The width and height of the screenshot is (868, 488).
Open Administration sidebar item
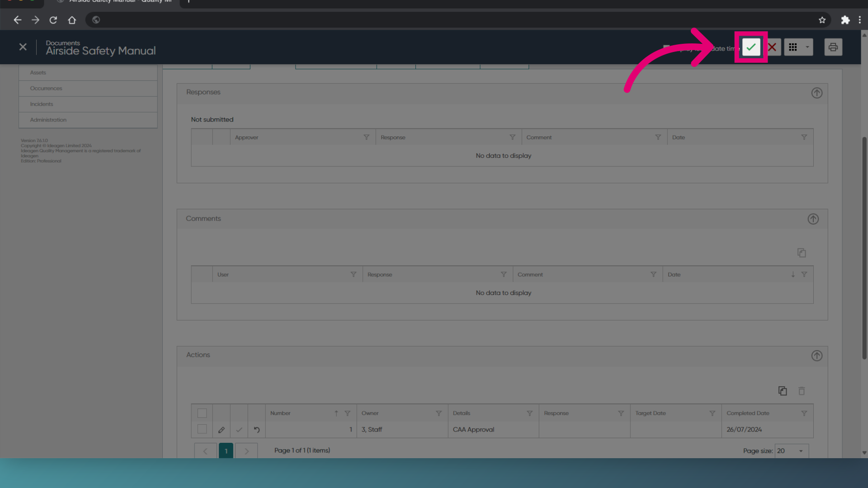pyautogui.click(x=88, y=120)
